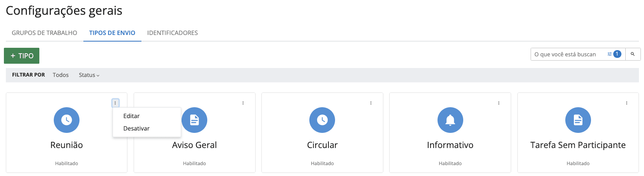This screenshot has width=644, height=176.
Task: Click the search magnifier button
Action: pos(633,54)
